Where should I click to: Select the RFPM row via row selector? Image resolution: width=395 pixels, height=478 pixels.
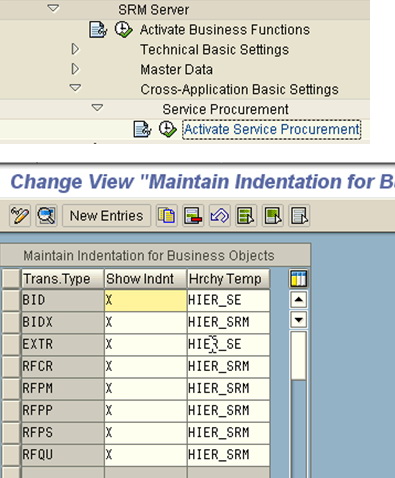coord(11,388)
